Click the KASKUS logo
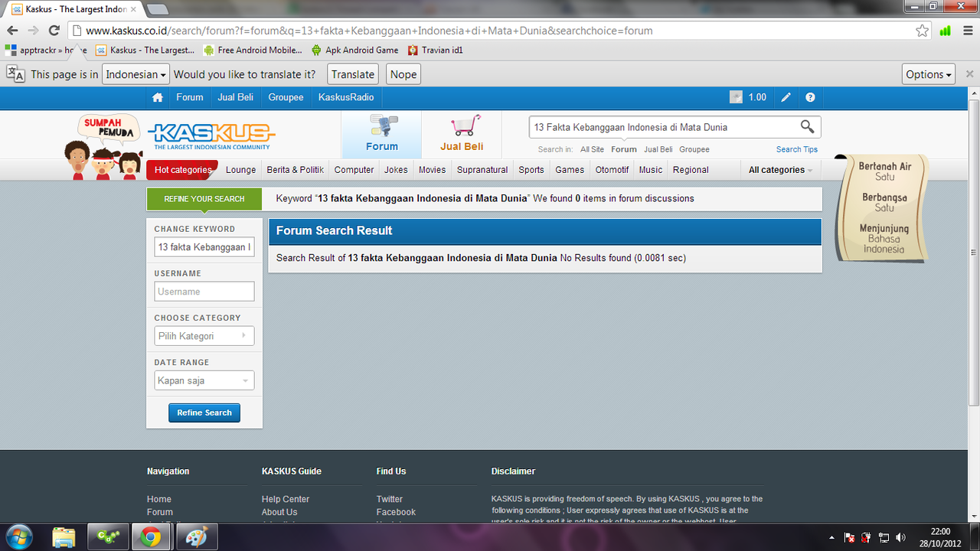This screenshot has height=551, width=980. click(211, 136)
